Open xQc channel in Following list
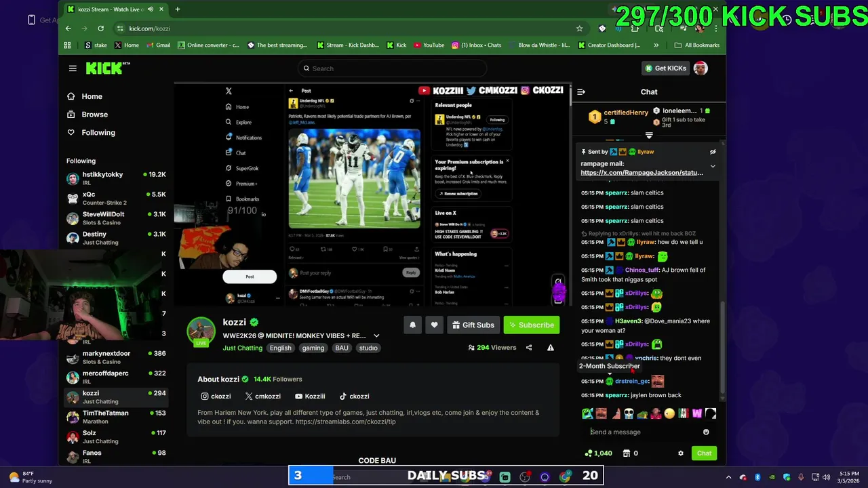 pos(116,198)
